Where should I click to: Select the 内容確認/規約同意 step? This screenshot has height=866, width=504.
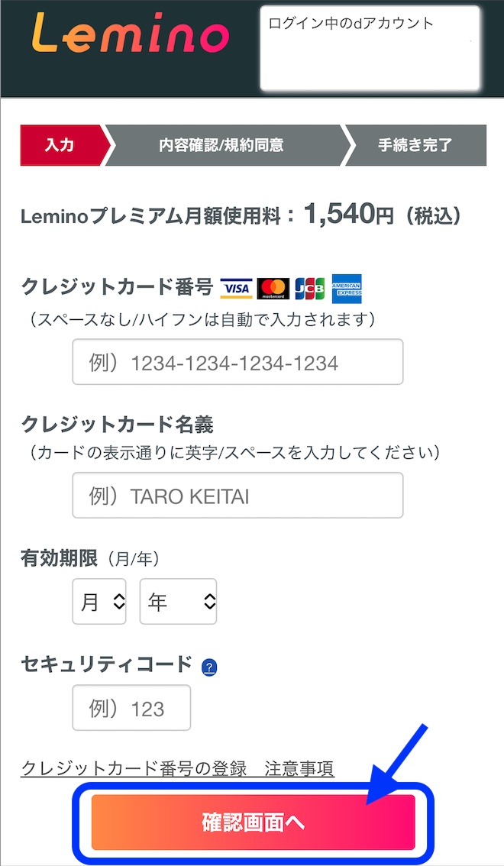point(221,144)
